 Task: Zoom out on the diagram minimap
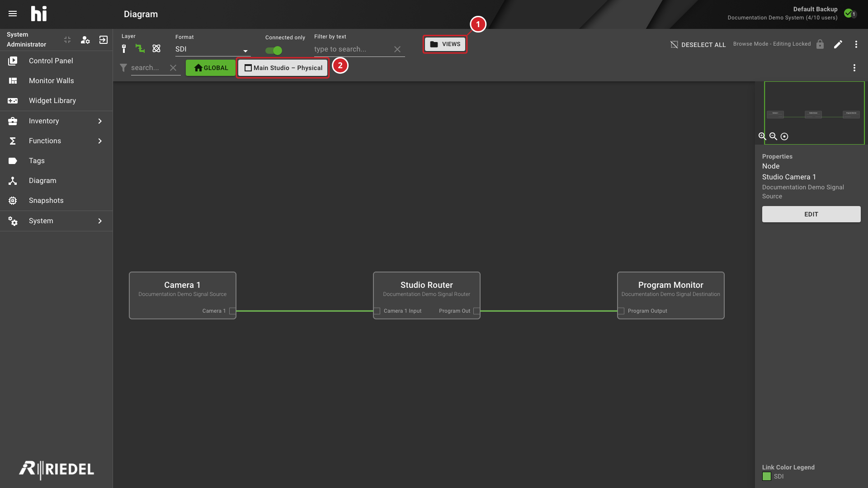click(x=773, y=136)
